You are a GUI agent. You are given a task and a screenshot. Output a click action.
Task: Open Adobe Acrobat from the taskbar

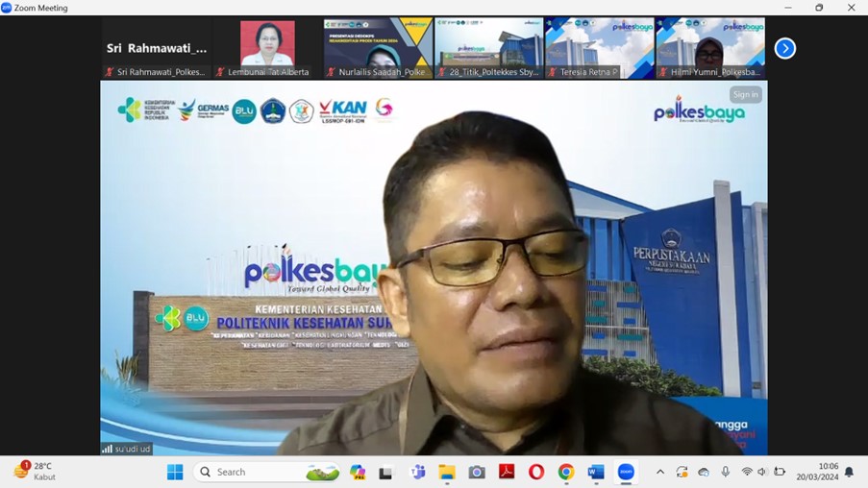click(507, 472)
